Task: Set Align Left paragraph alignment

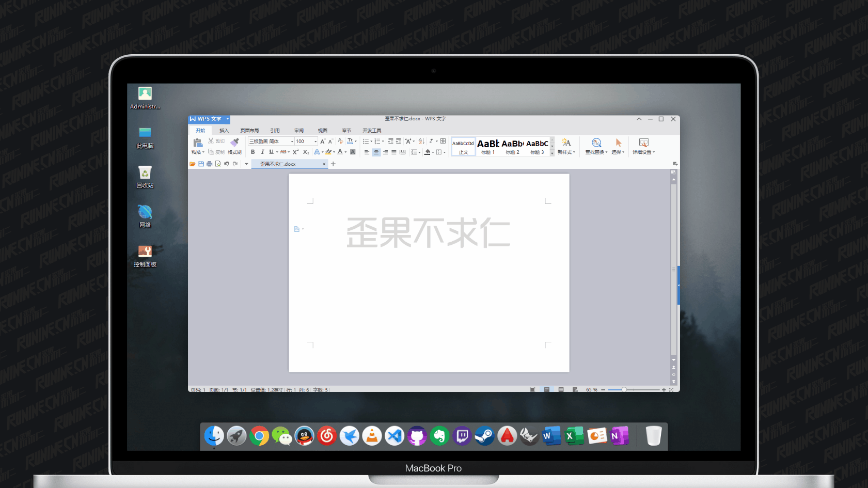Action: 367,152
